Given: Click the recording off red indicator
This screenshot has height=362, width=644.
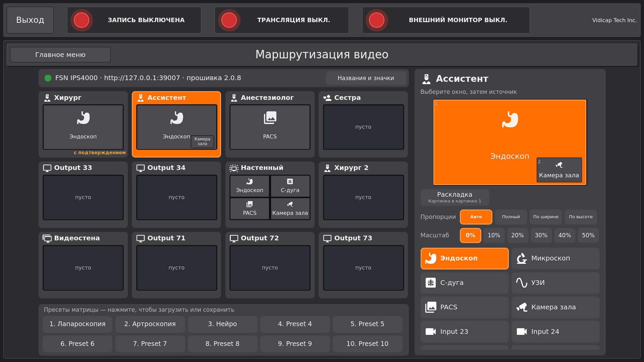Looking at the screenshot, I should 82,20.
